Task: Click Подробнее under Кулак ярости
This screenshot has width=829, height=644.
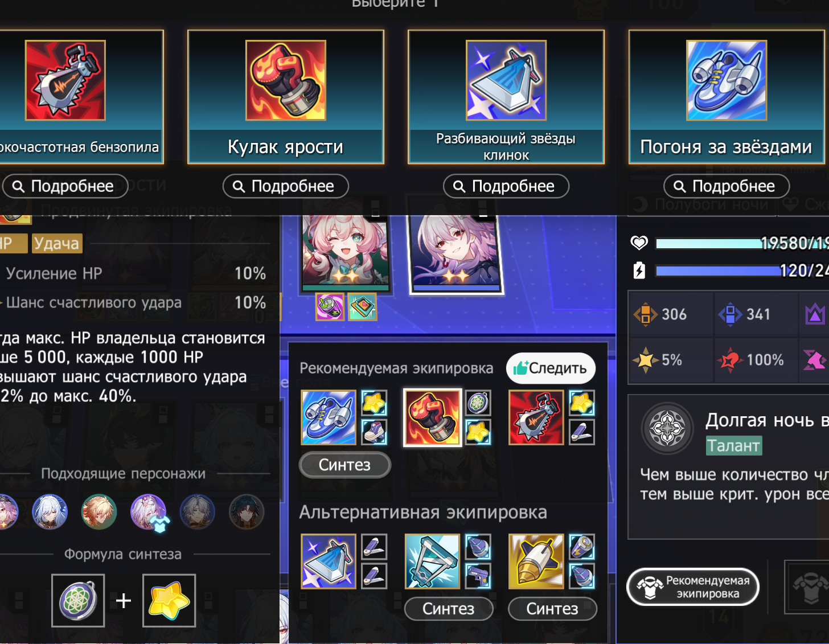Action: pyautogui.click(x=286, y=186)
